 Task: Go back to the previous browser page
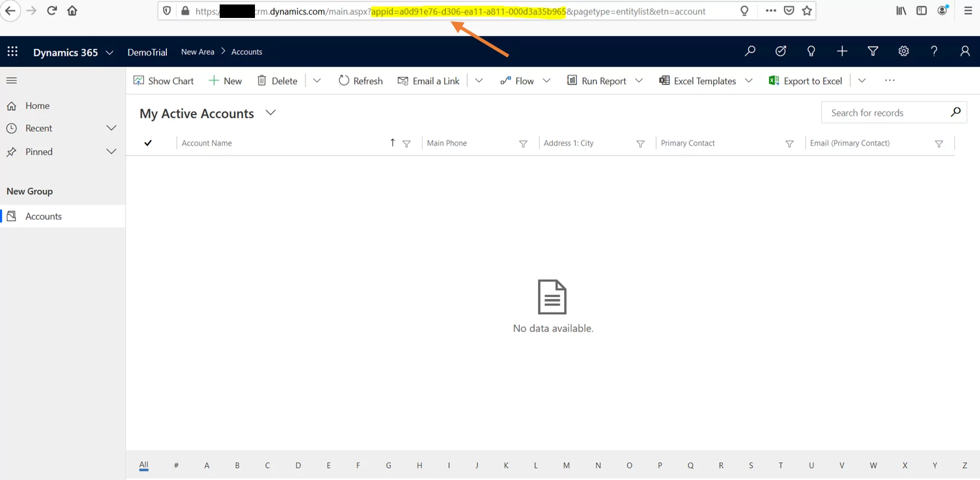click(10, 11)
